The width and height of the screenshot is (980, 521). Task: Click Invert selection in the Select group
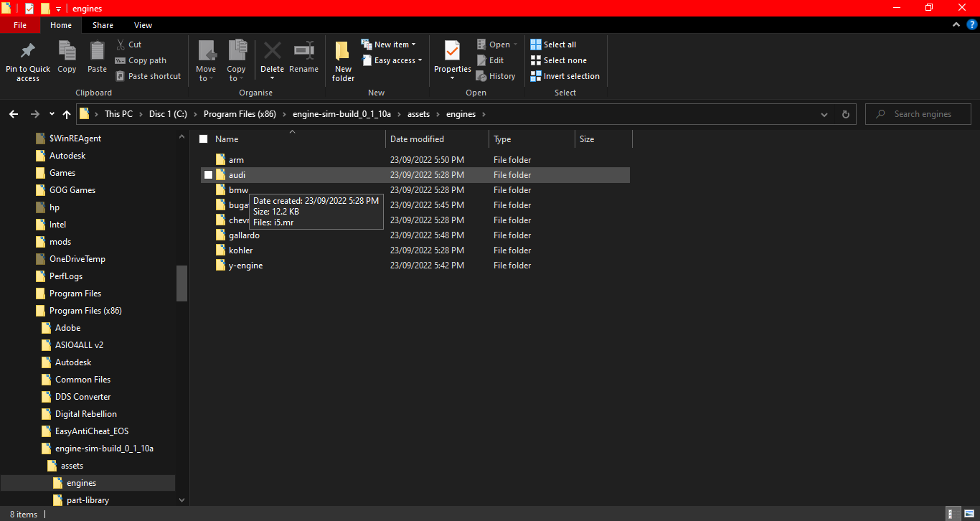[x=565, y=75]
